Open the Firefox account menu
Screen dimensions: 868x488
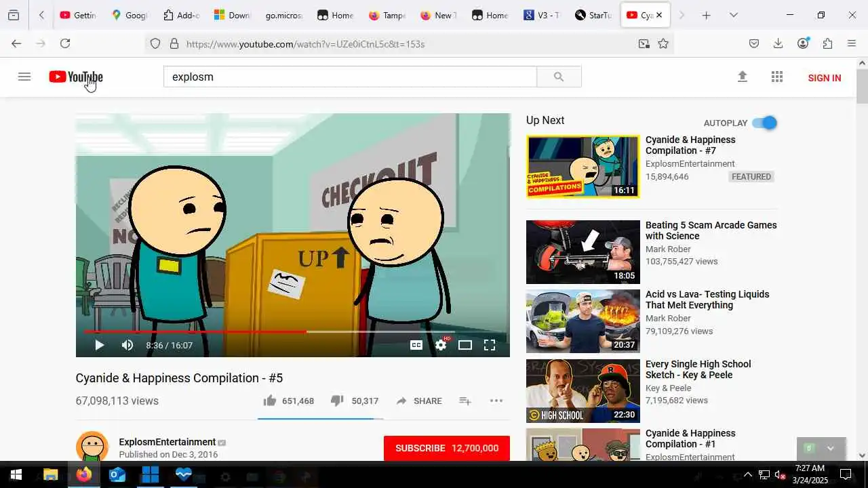[803, 43]
